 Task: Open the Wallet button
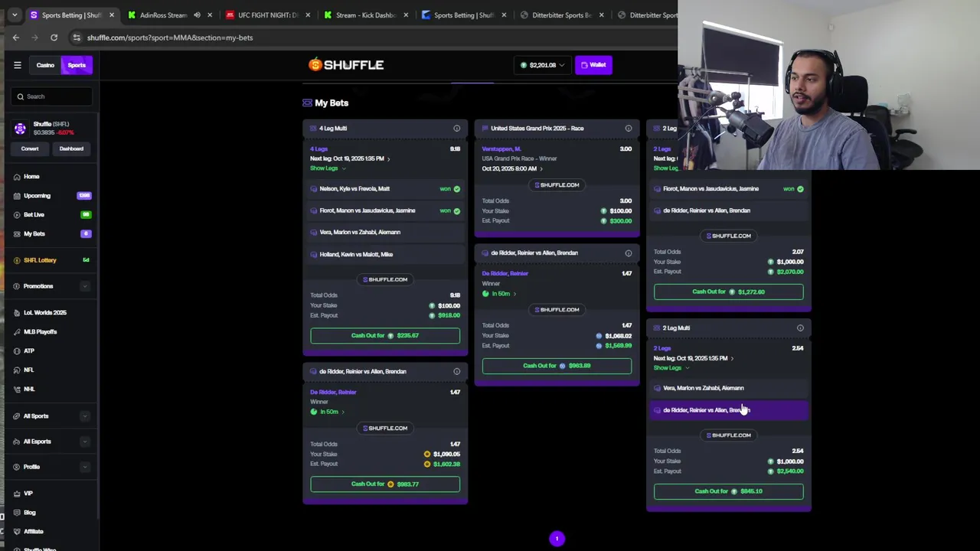[x=593, y=65]
